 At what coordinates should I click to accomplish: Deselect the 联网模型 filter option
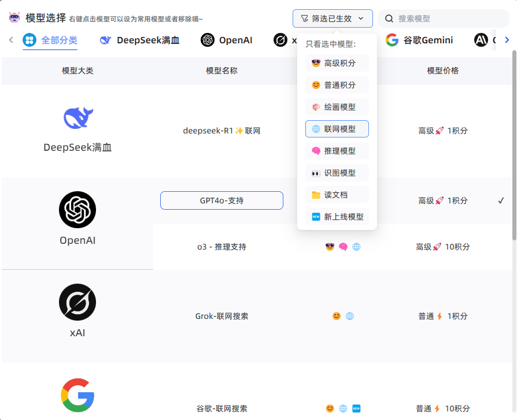337,129
